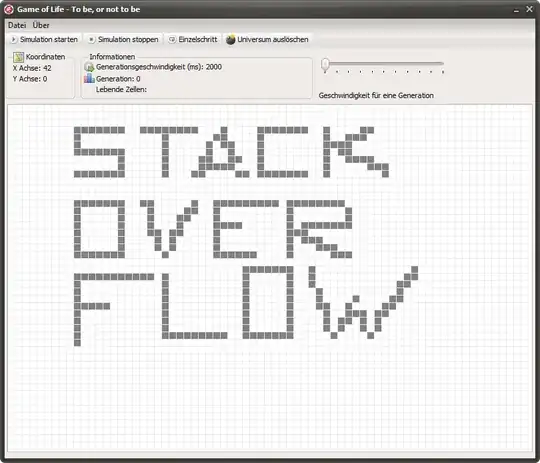The image size is (540, 463).
Task: Click the Generation: 0 counter text
Action: pyautogui.click(x=118, y=79)
